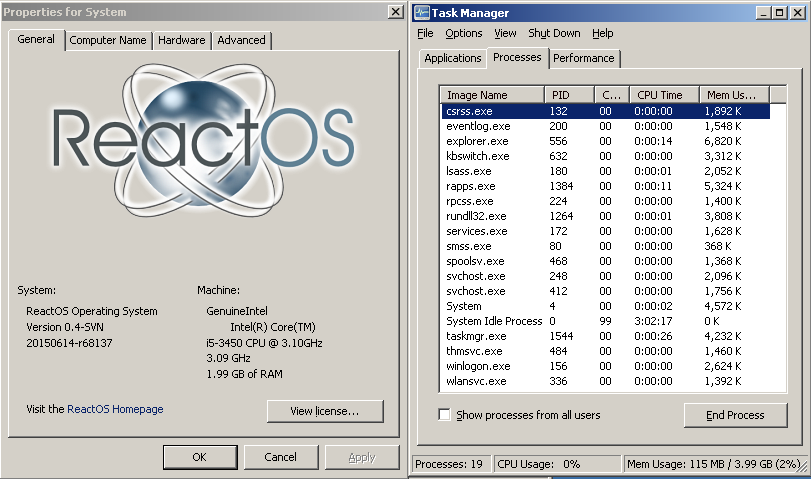Sort processes by PID column header
This screenshot has height=479, width=811.
click(569, 95)
